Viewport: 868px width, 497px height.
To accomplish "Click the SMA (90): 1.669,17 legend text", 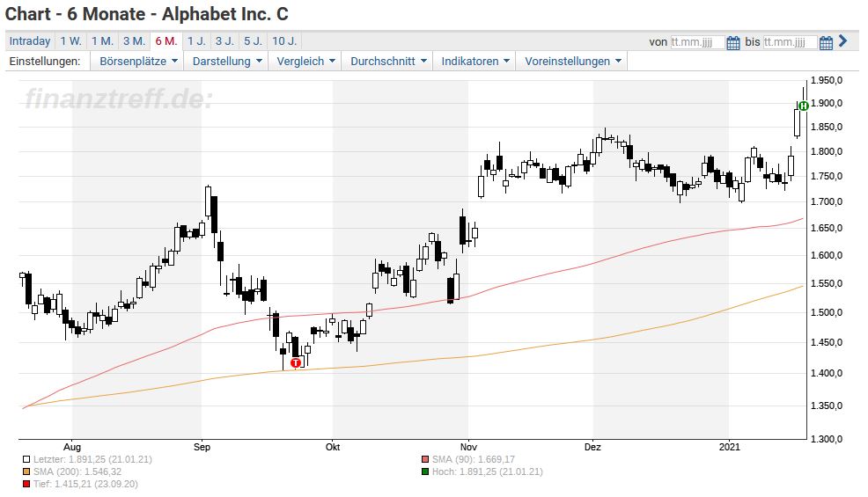I will pyautogui.click(x=474, y=459).
